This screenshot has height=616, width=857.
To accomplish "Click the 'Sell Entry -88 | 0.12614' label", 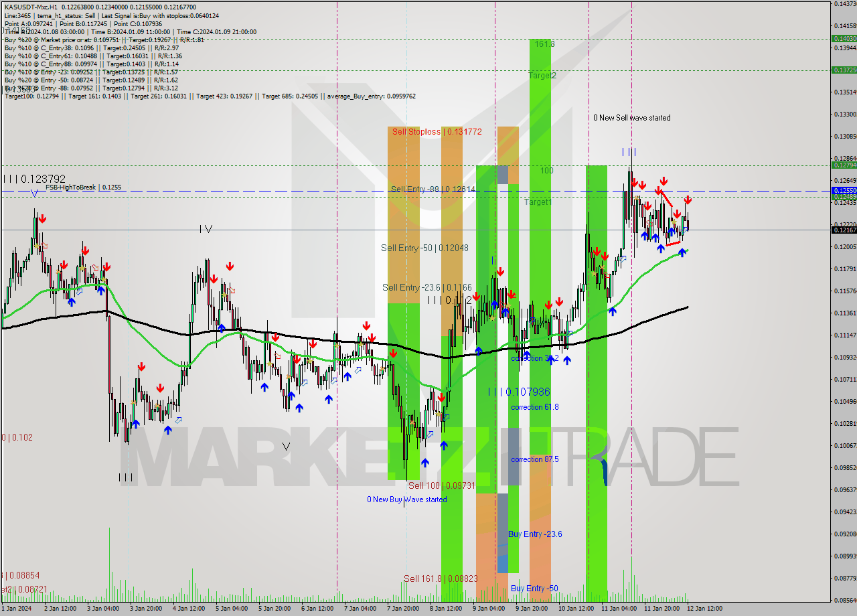I will pos(433,189).
